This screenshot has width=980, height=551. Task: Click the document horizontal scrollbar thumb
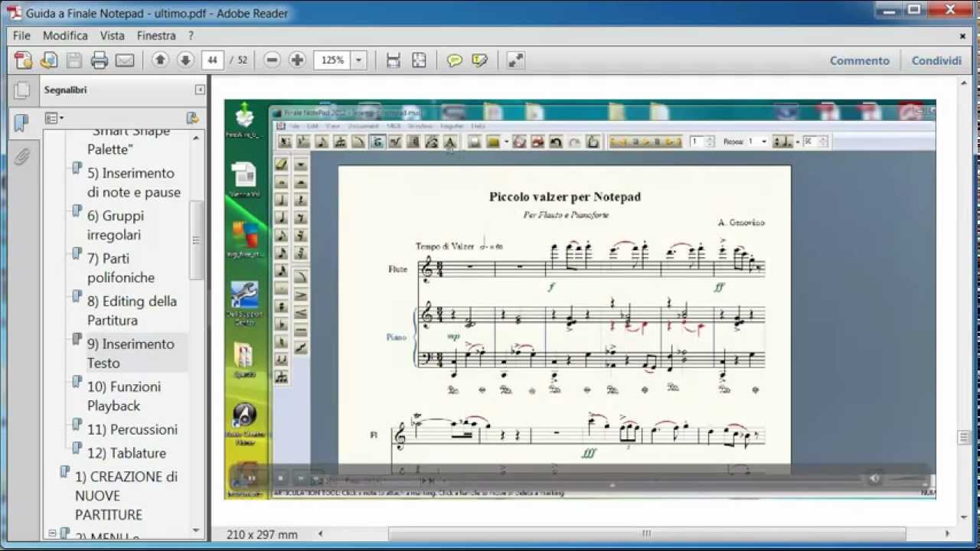pos(646,533)
